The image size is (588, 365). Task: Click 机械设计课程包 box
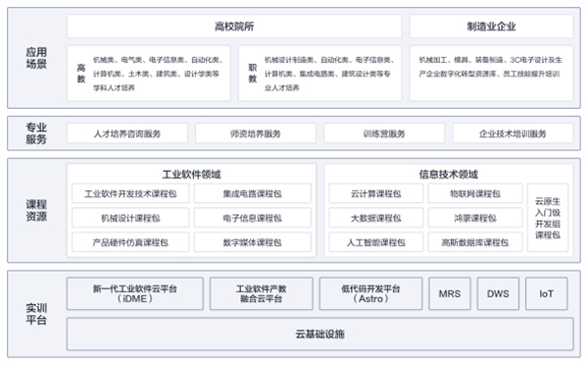tap(130, 218)
